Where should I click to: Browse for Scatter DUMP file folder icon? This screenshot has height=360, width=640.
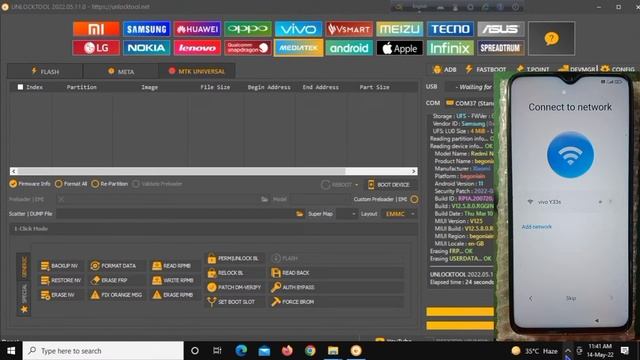click(300, 214)
